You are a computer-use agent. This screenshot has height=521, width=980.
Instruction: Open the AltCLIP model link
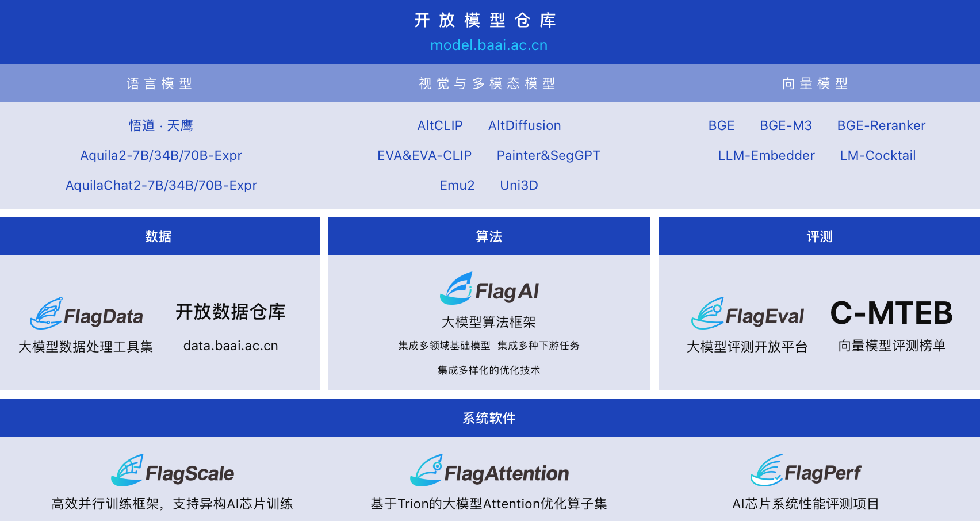tap(440, 125)
